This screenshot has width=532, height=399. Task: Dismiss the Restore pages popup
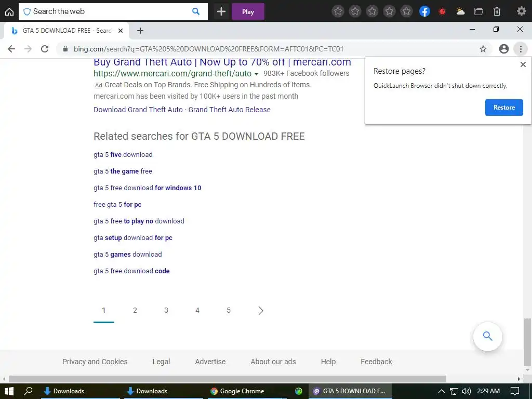[523, 64]
